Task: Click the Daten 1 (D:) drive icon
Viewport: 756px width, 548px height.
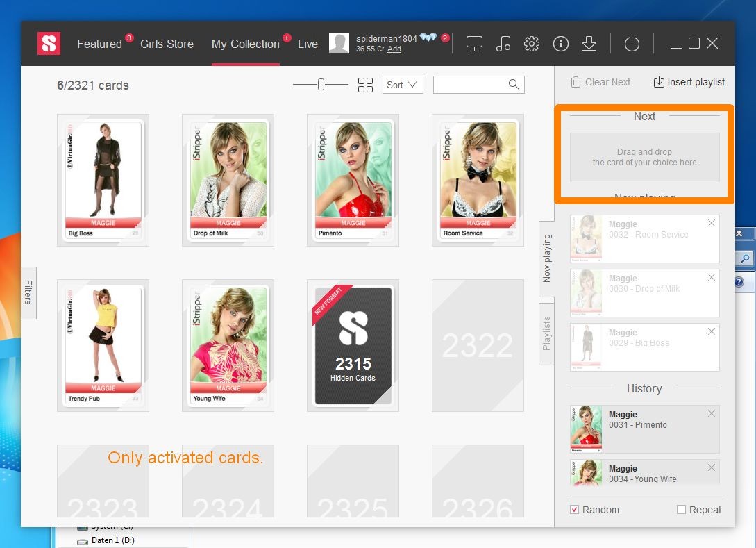Action: pyautogui.click(x=83, y=541)
